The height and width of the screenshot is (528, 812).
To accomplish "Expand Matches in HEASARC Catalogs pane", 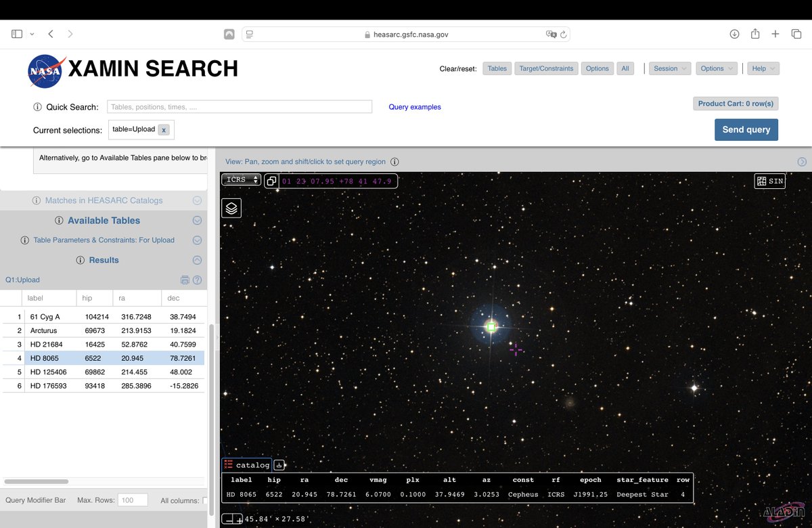I will coord(197,200).
